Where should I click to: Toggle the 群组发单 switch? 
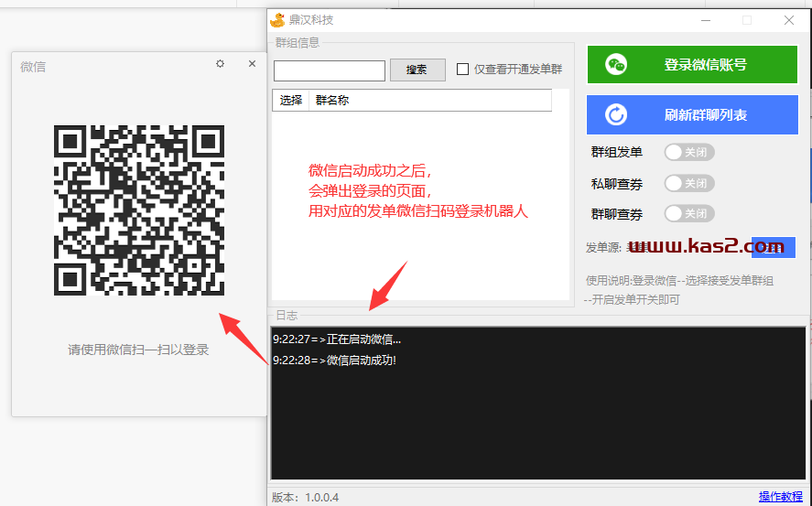tap(689, 152)
